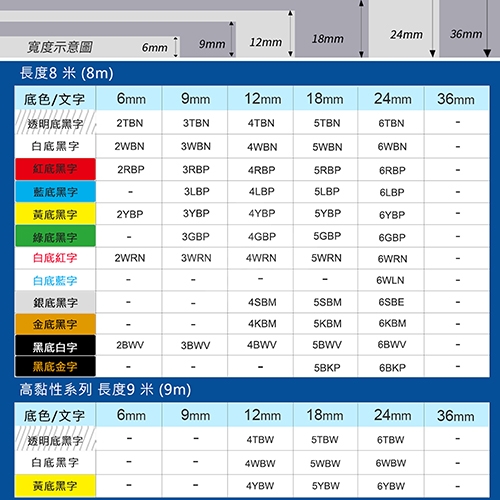The image size is (500, 500).
Task: Select model code 4TBN
Action: 261,123
